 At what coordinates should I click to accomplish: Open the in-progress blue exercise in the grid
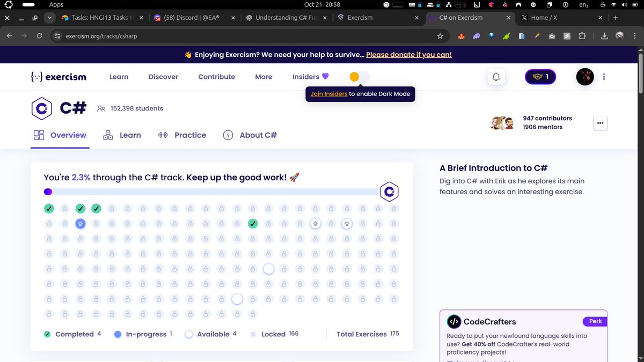click(x=80, y=224)
